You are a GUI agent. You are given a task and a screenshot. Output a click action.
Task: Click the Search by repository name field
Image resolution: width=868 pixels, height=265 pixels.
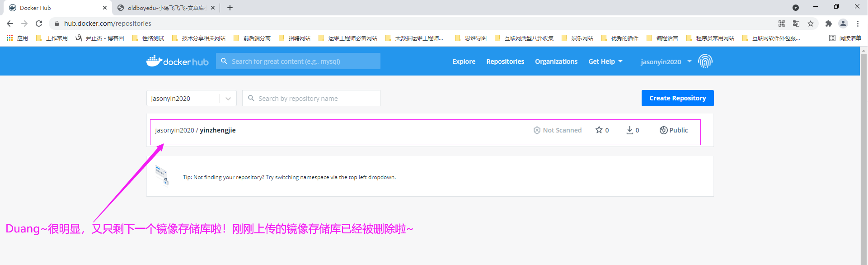pos(316,99)
